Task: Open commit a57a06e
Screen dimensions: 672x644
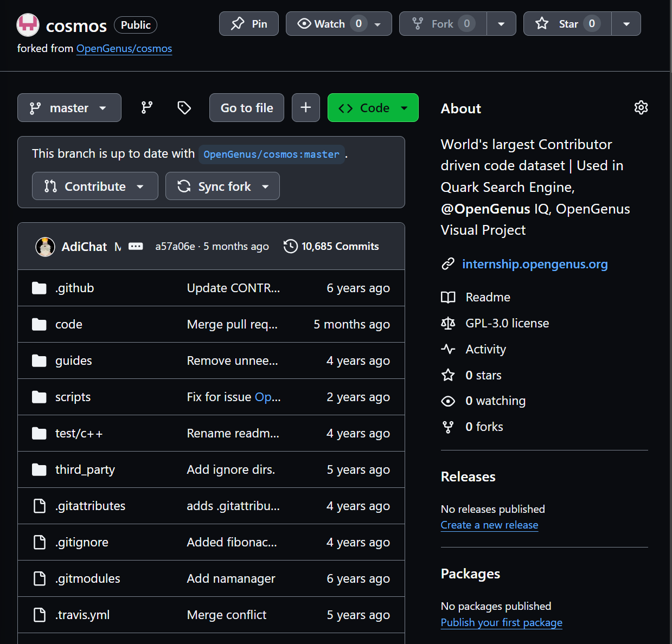Action: [175, 246]
